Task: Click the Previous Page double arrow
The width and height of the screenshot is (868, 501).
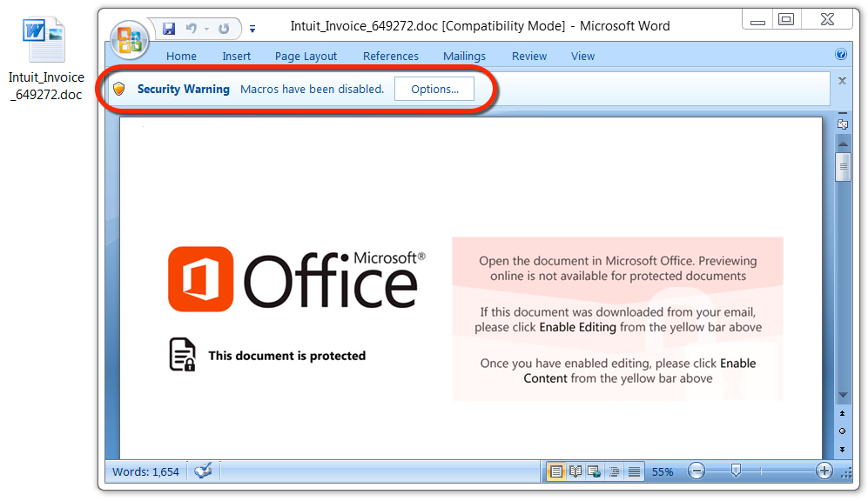Action: point(843,413)
